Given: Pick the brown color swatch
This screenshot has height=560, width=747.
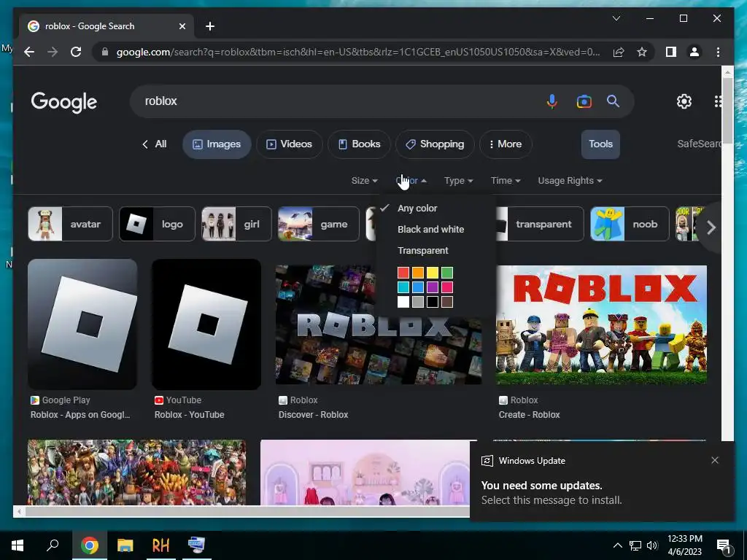Looking at the screenshot, I should point(447,302).
